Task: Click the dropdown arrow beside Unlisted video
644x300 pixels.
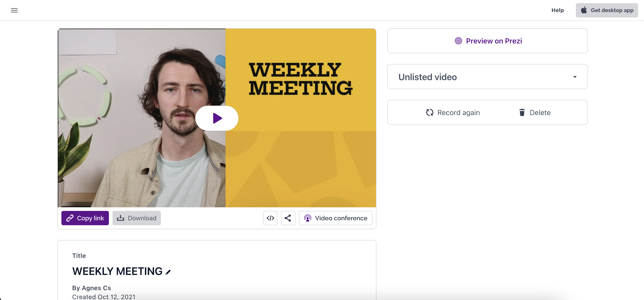Action: pos(575,77)
